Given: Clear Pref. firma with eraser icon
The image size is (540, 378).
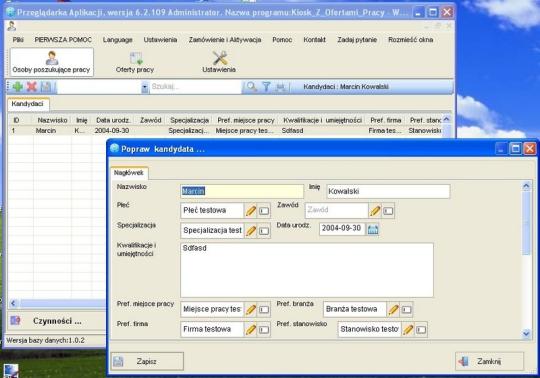Looking at the screenshot, I should [264, 329].
